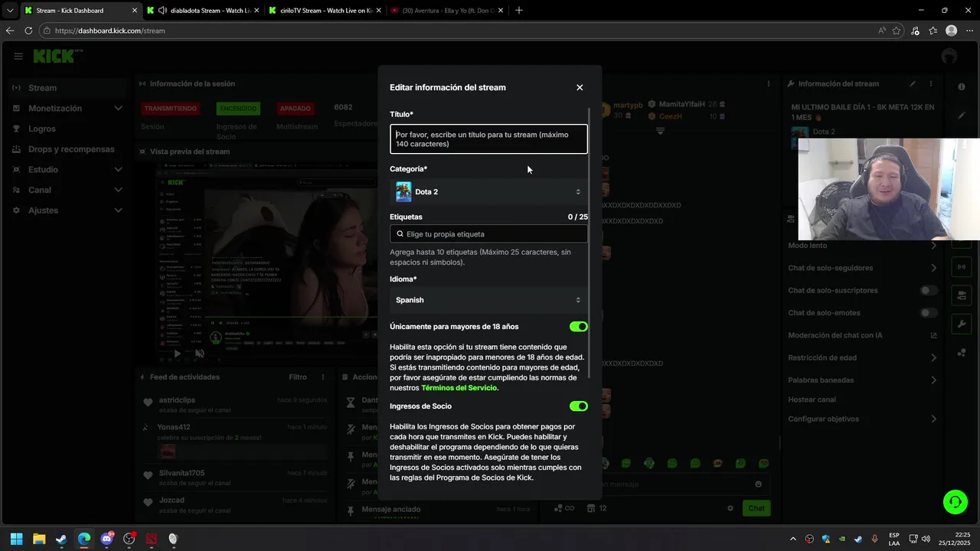The height and width of the screenshot is (551, 980).
Task: Toggle Chat de solo-emotes switch
Action: (929, 313)
